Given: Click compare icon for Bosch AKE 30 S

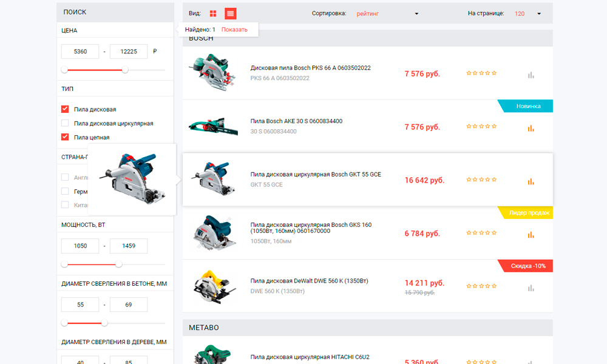Looking at the screenshot, I should click(531, 128).
